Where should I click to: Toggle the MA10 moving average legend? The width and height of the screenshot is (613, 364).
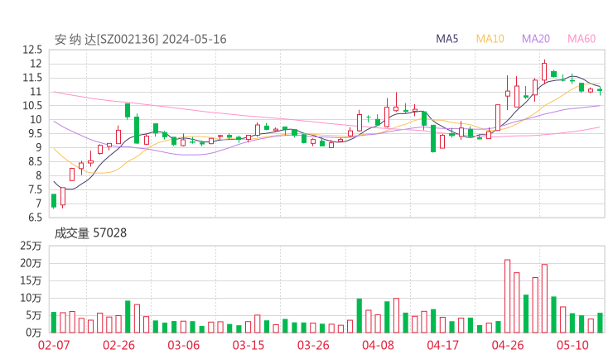click(x=490, y=39)
